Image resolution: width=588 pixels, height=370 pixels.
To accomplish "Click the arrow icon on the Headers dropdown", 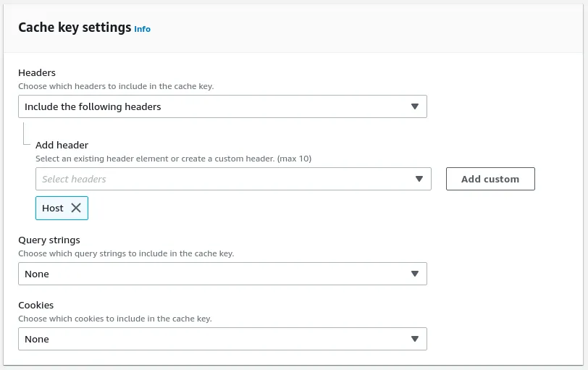I will pyautogui.click(x=415, y=106).
